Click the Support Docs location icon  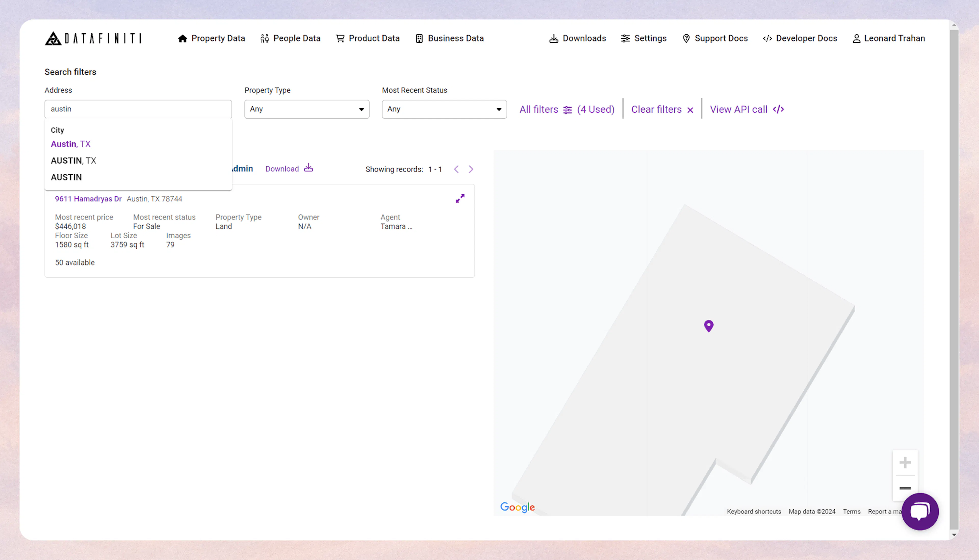pos(687,38)
